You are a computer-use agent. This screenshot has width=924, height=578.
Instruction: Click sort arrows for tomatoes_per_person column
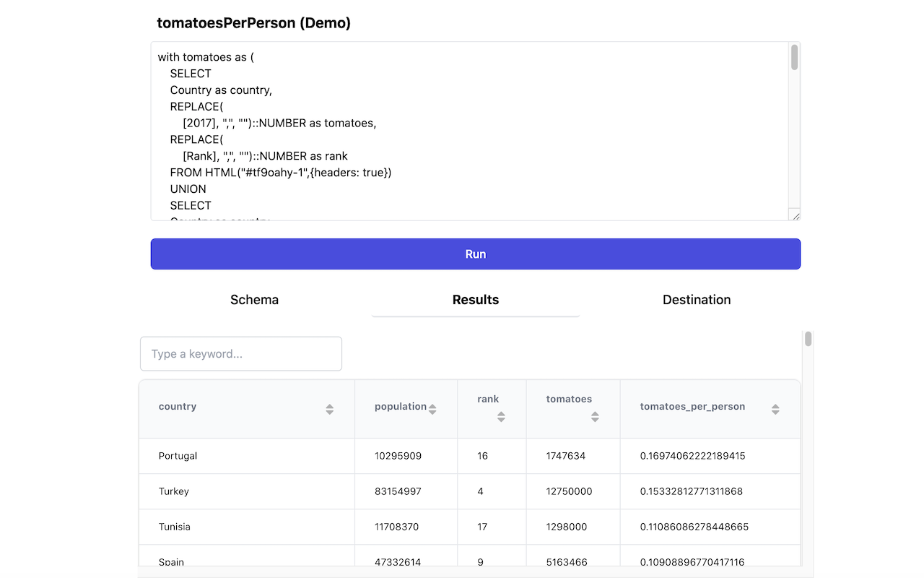[775, 409]
